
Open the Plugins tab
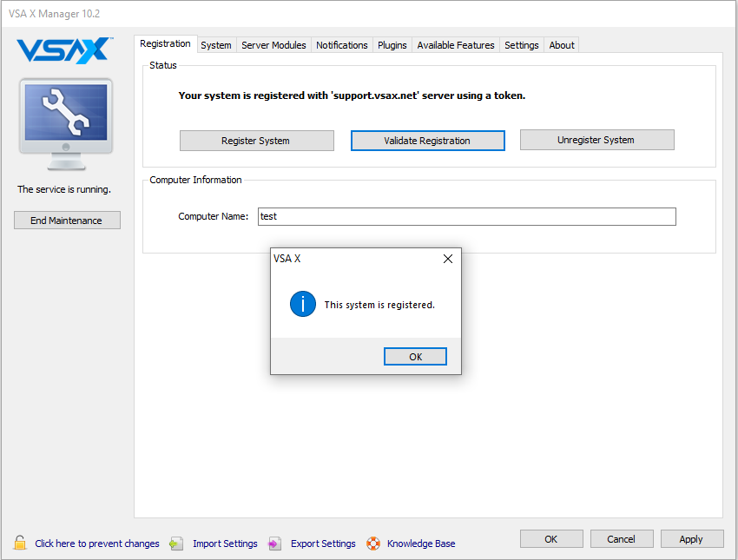click(392, 45)
